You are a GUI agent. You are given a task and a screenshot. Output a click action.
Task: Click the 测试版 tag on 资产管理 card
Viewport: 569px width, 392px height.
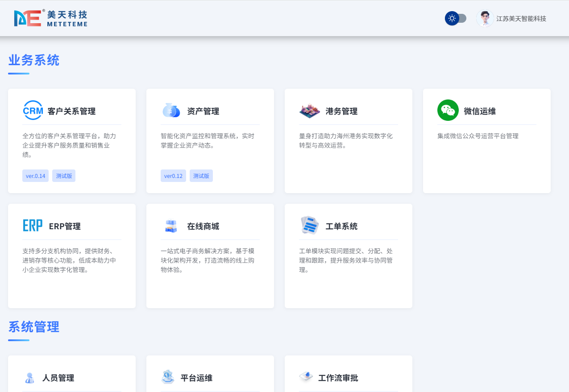[201, 176]
